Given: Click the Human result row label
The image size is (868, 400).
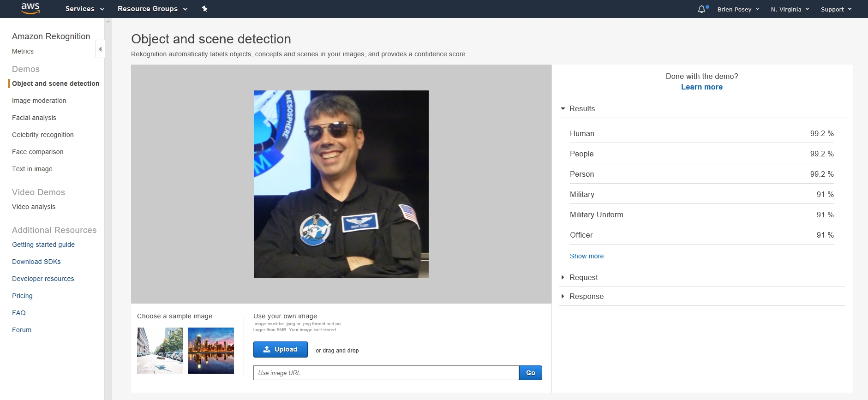Looking at the screenshot, I should tap(582, 133).
